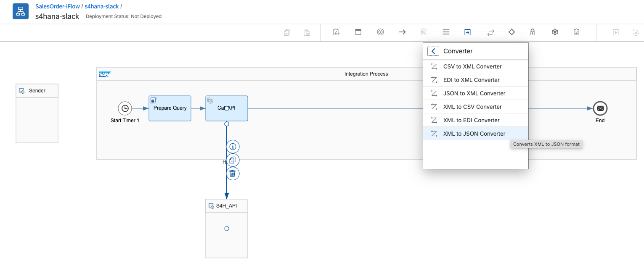The width and height of the screenshot is (644, 263).
Task: Click the Run Simulation play icon
Action: tap(616, 32)
